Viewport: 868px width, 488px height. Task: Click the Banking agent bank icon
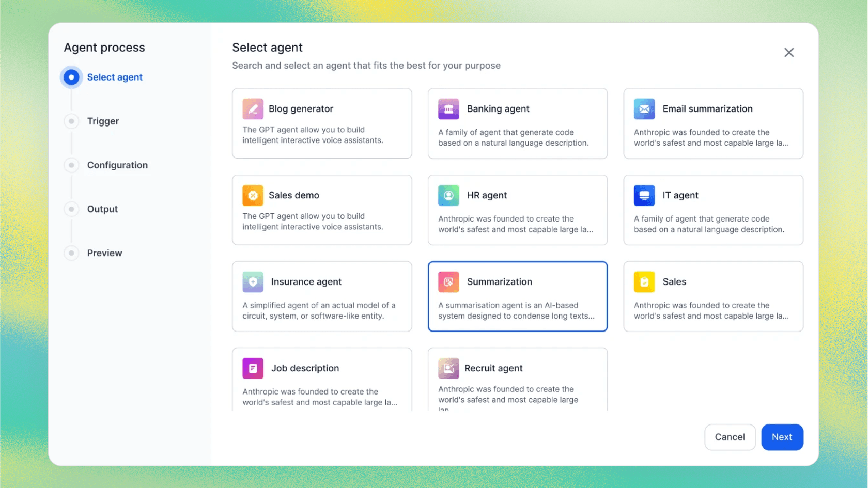click(448, 109)
